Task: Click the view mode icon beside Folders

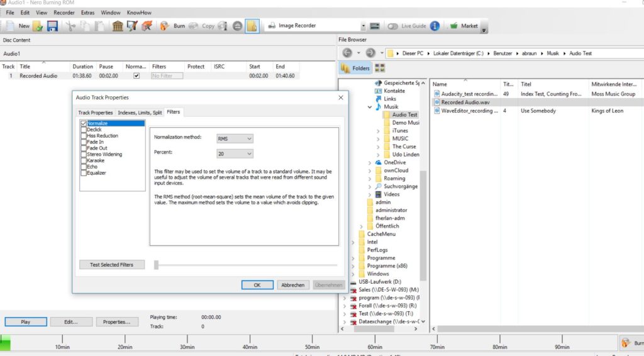Action: pos(380,68)
